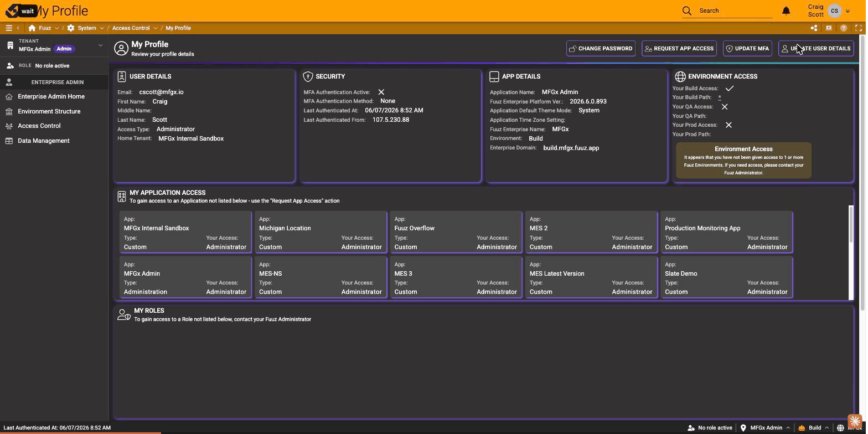Click the role person icon in sidebar

10,65
